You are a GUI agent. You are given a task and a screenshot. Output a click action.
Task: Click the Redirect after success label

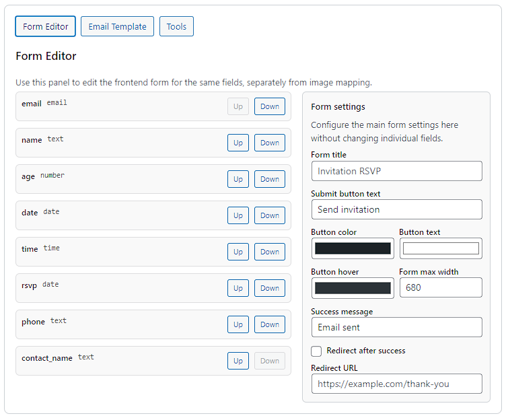coord(366,351)
